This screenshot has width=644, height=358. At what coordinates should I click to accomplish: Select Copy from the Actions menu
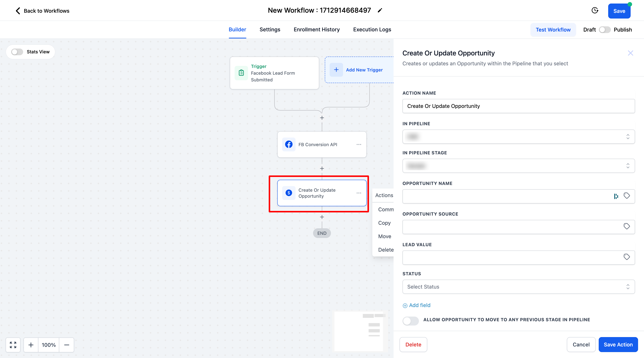[x=384, y=223]
